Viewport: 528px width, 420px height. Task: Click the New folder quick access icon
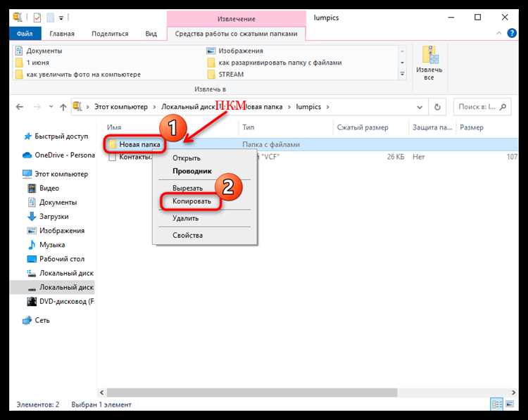(x=50, y=18)
